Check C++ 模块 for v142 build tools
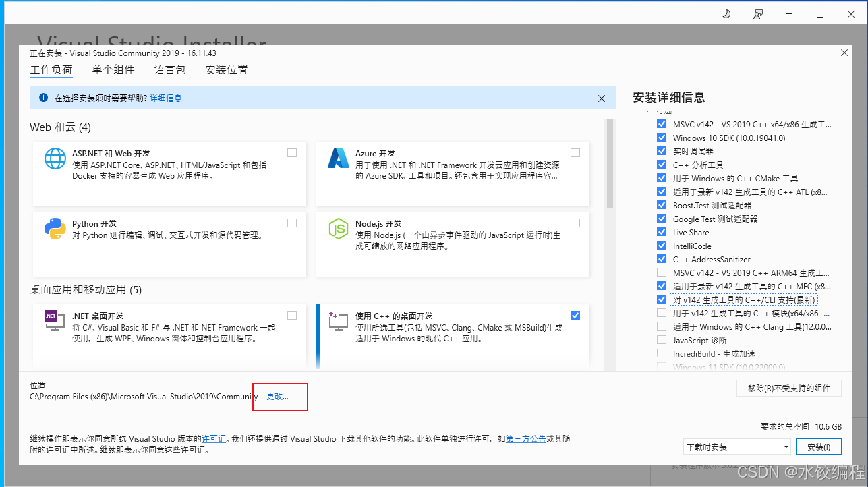868x487 pixels. tap(661, 313)
